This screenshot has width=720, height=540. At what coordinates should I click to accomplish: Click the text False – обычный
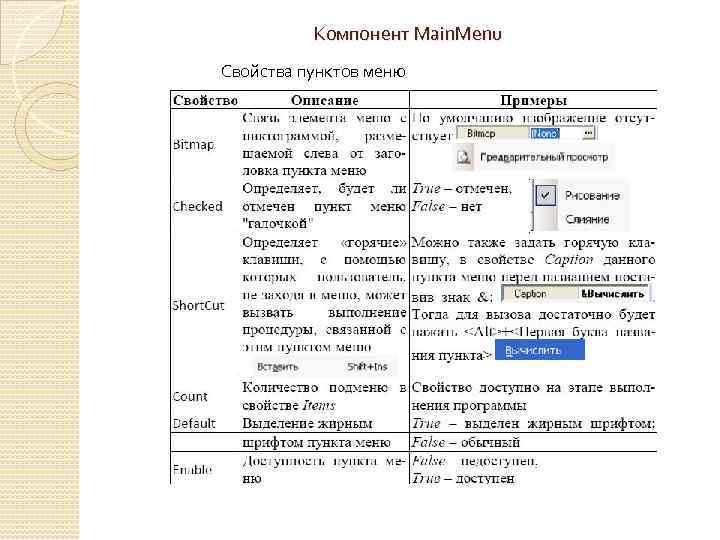point(466,442)
